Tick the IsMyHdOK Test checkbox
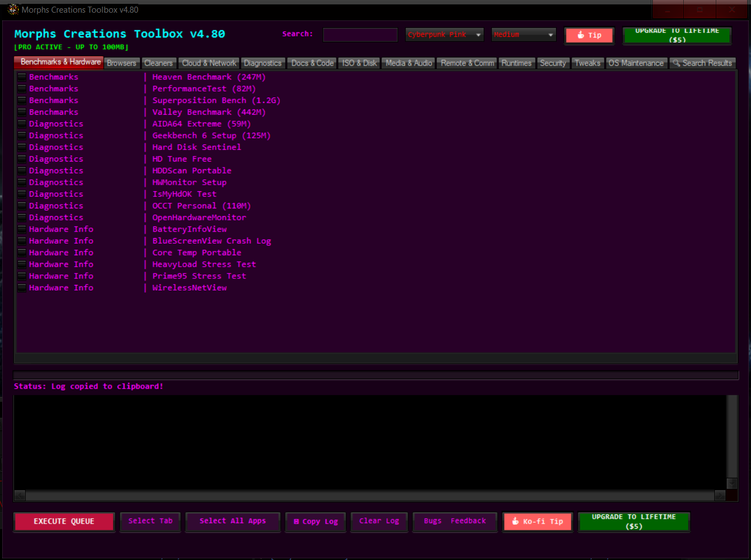The image size is (751, 560). click(22, 194)
